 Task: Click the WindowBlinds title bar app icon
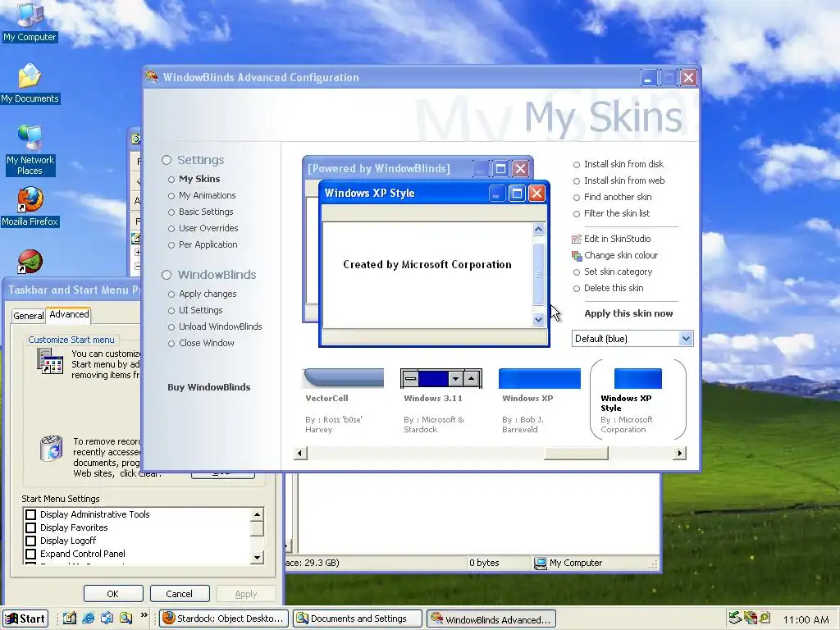tap(152, 77)
